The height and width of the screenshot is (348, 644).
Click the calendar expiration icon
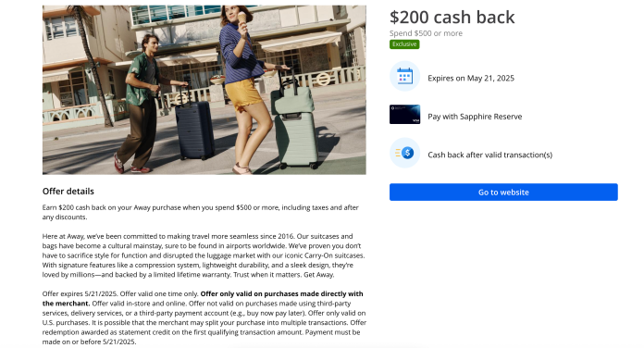(404, 76)
